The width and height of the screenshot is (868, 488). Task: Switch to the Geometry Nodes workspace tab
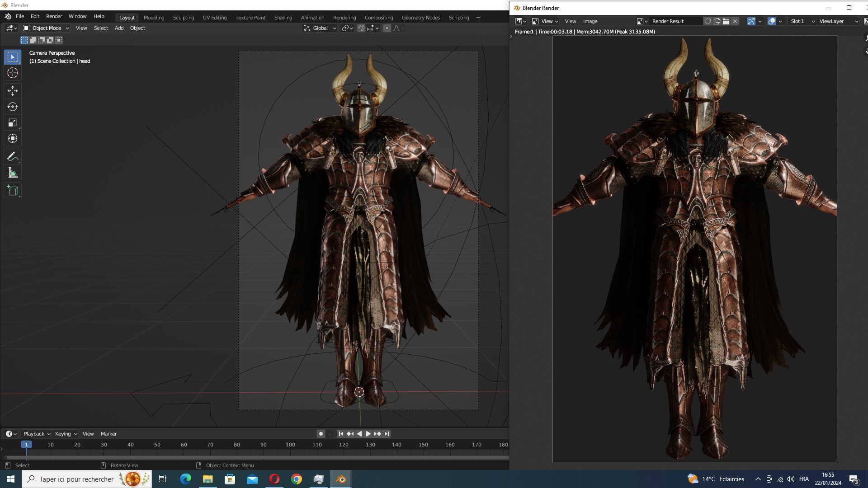pos(421,18)
